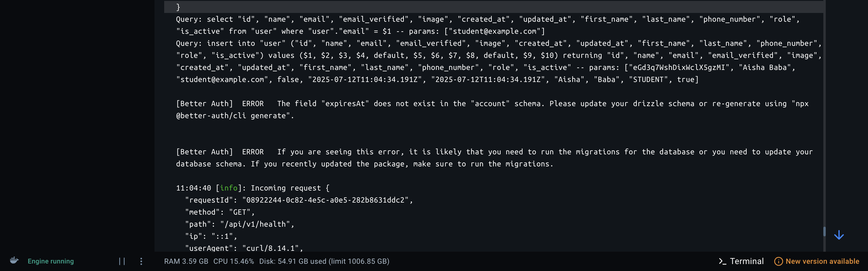The height and width of the screenshot is (271, 868).
Task: Click the insert into user query line
Action: click(x=499, y=61)
